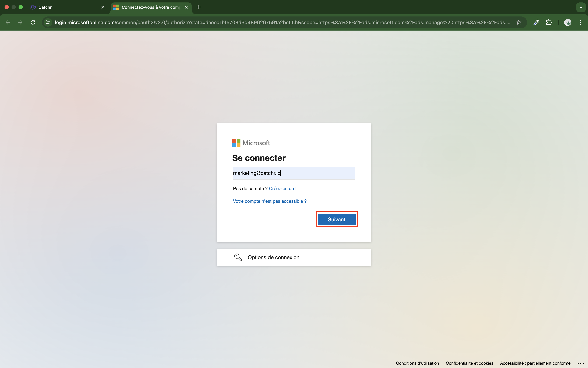Focus the email input field
Viewport: 588px width, 368px height.
coord(294,173)
